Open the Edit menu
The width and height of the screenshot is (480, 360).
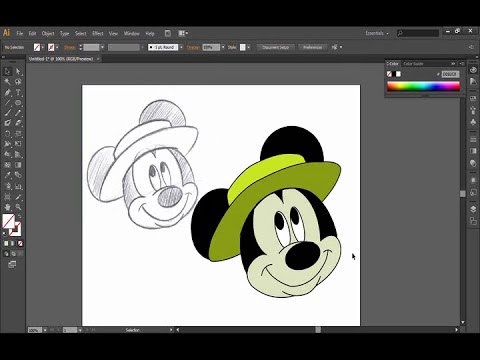coord(32,33)
